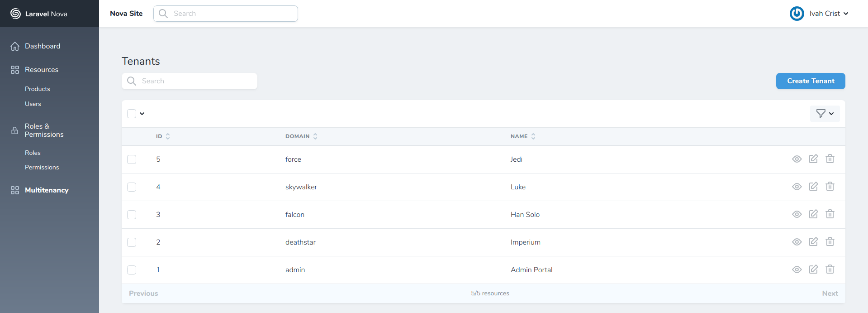Open Roles in the sidebar
The image size is (868, 313).
(x=33, y=153)
